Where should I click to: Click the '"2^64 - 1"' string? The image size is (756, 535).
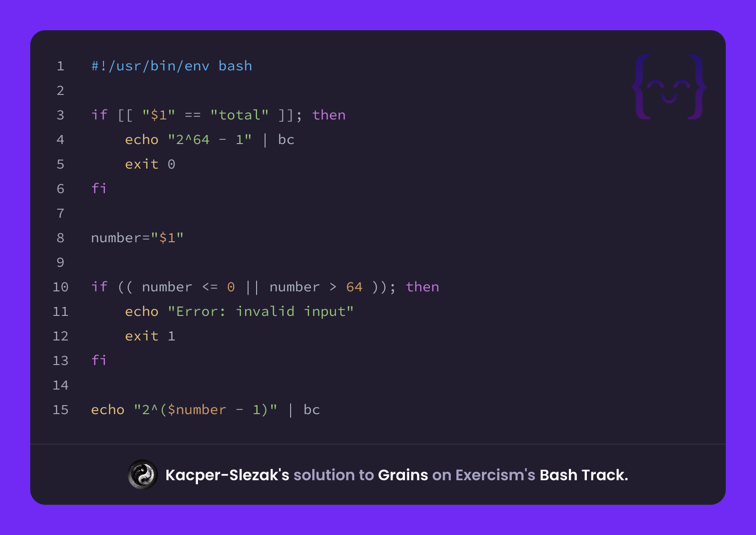coord(210,140)
